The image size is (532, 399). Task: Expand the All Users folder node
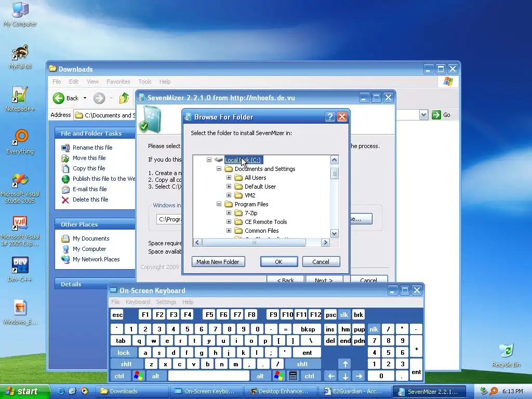click(229, 178)
